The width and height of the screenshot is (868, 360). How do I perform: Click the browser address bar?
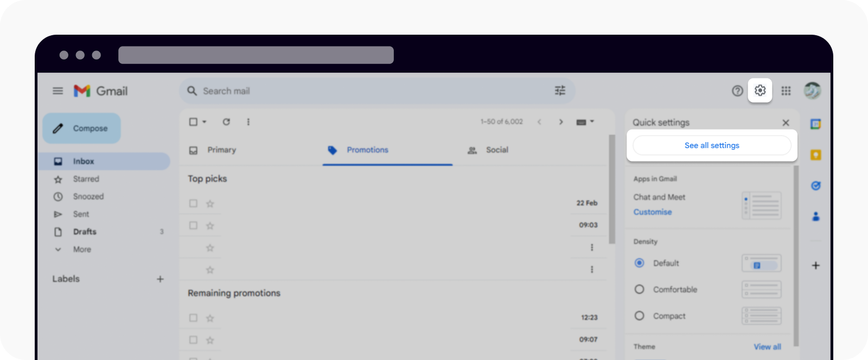[x=256, y=55]
